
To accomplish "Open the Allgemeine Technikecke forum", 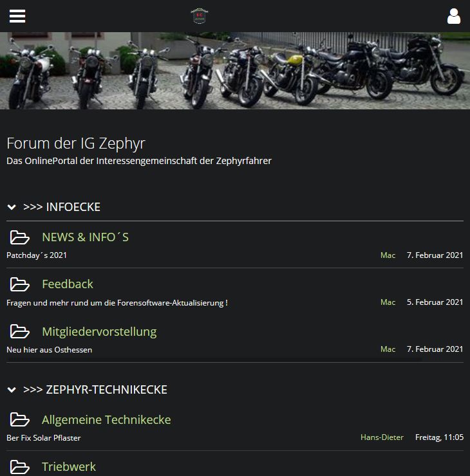I will coord(106,420).
